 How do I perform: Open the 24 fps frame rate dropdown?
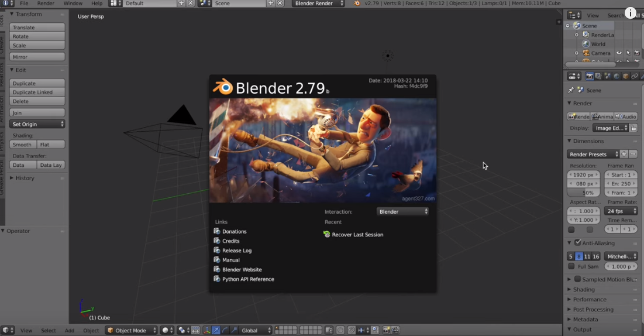click(621, 211)
